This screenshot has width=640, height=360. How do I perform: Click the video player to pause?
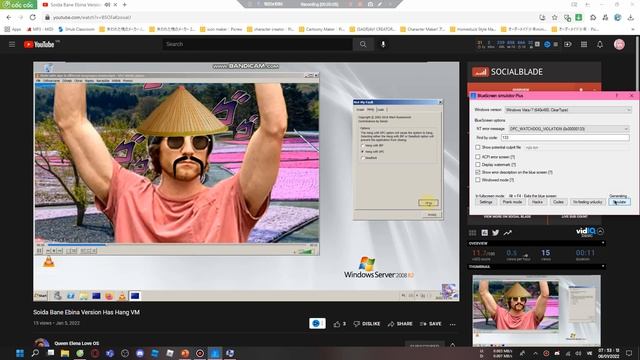[x=246, y=181]
